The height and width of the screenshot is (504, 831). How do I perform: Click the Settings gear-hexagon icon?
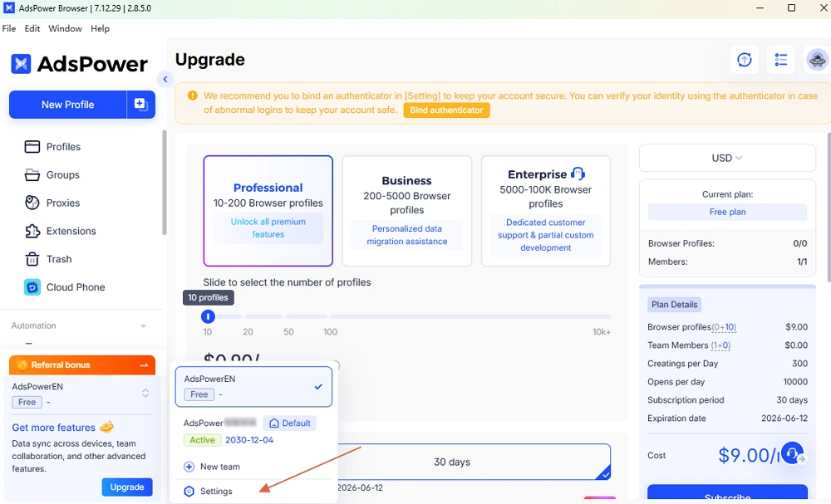click(189, 492)
